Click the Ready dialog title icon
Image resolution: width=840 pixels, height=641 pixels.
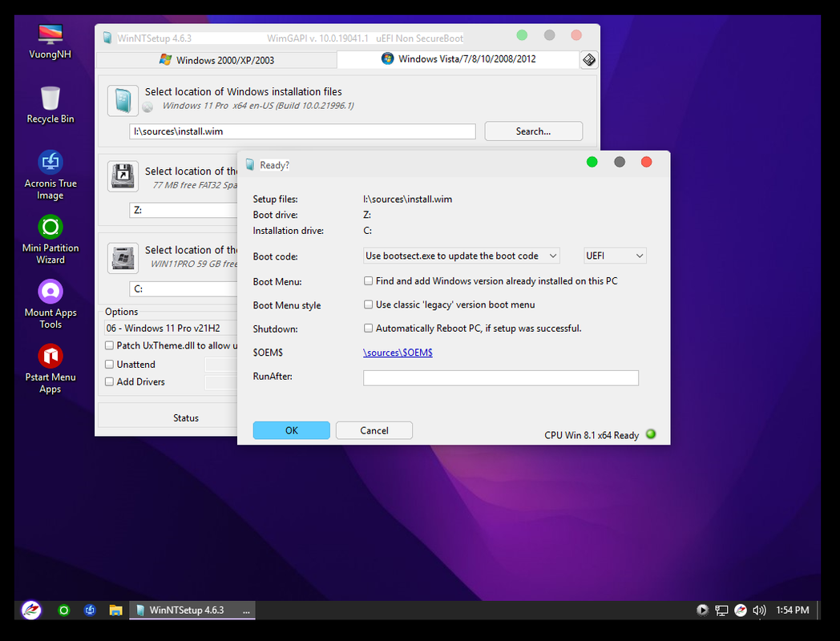[249, 164]
